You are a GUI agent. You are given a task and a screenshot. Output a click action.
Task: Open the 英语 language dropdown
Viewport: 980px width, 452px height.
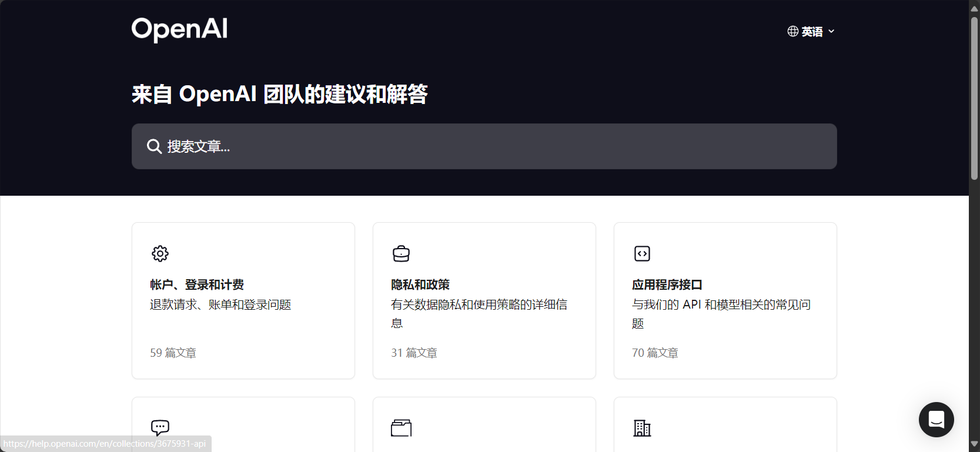pyautogui.click(x=811, y=31)
